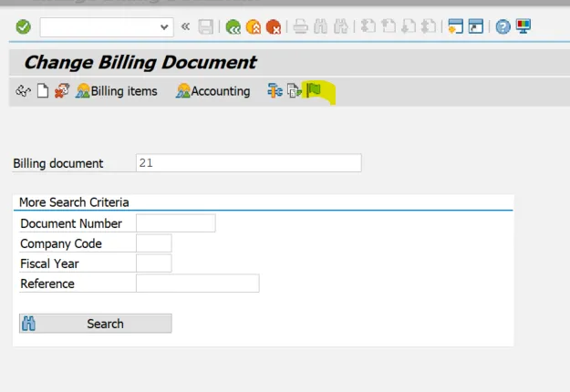
Task: Click the Billing document field
Action: pos(249,163)
